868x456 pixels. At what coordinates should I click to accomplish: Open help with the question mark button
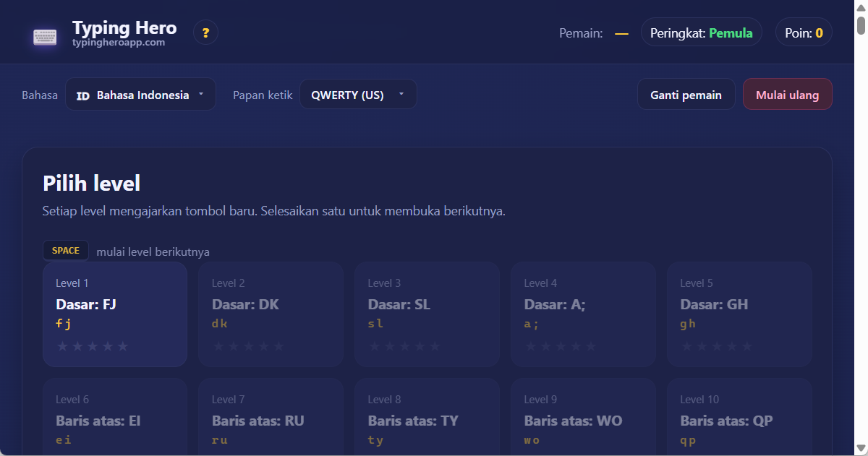(205, 33)
